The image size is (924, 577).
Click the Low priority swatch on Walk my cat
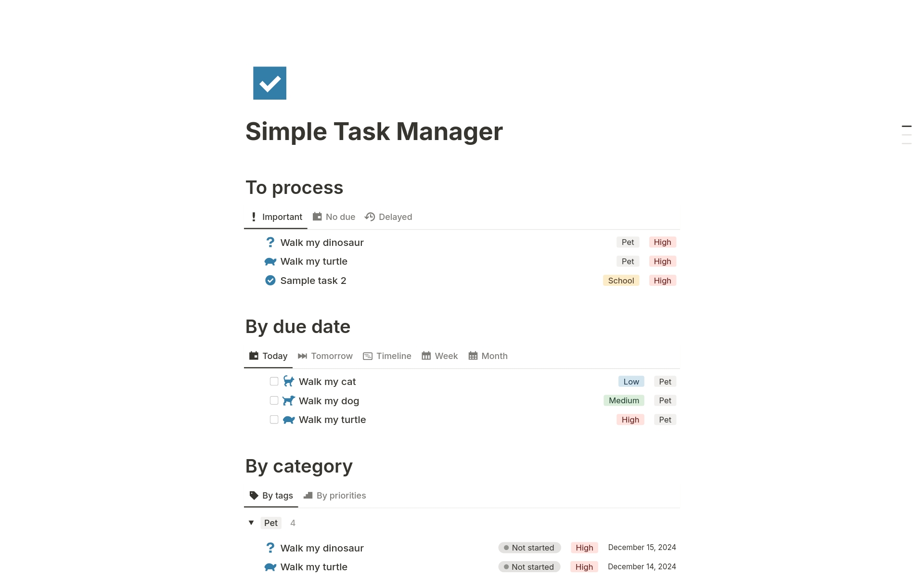[x=631, y=381]
